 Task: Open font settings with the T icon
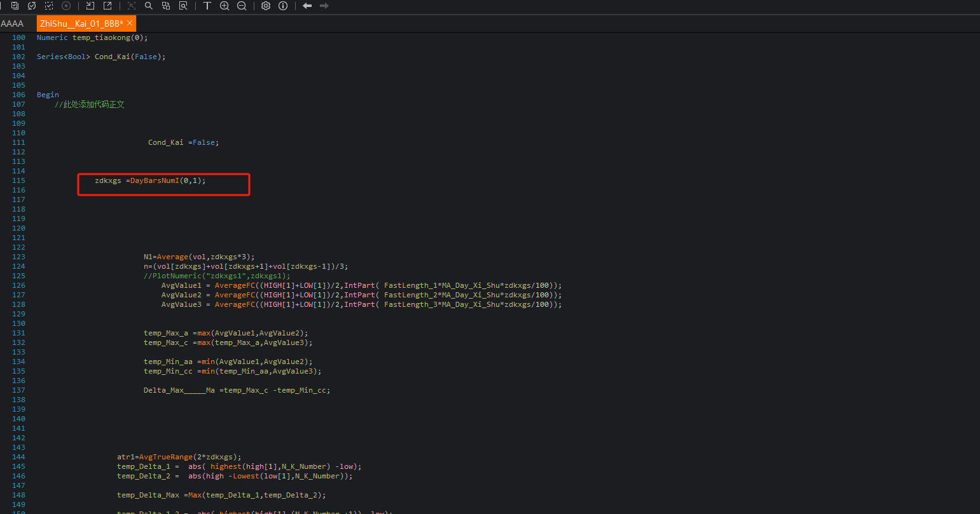(x=207, y=6)
